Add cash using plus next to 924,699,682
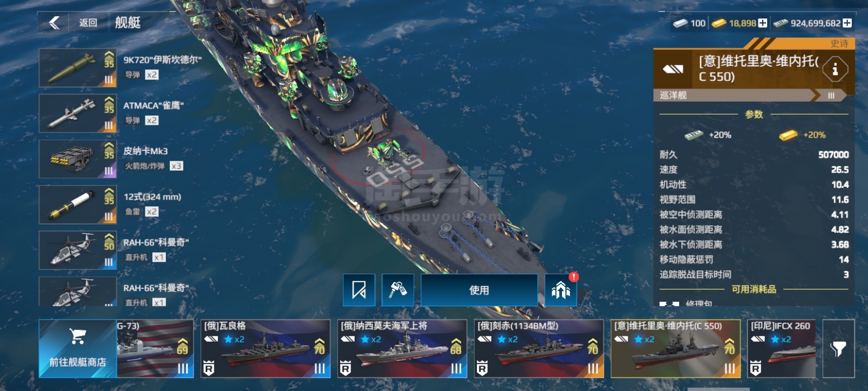Screen dimensions: 868x391 pyautogui.click(x=847, y=23)
